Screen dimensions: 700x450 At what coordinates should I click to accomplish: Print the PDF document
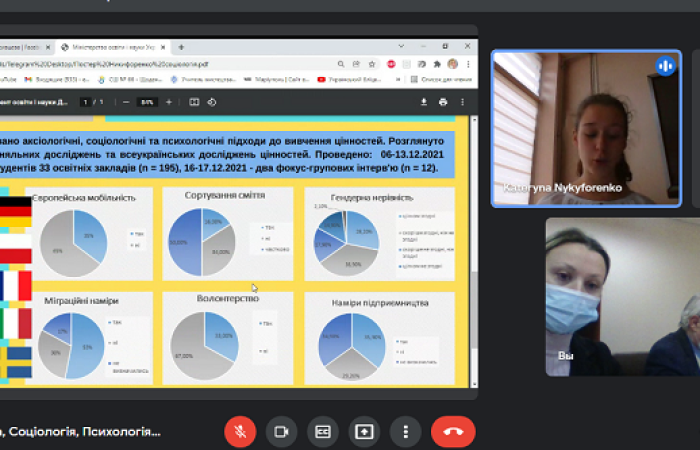pos(443,101)
